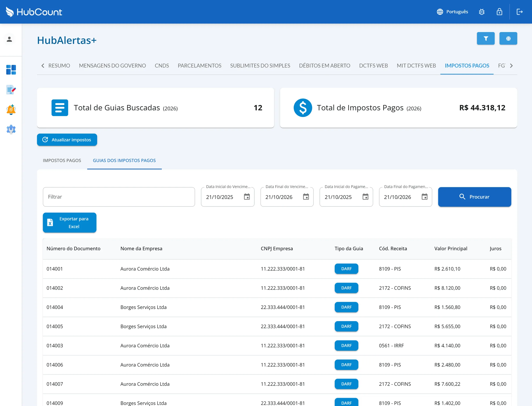Open the document edit sidebar icon

[11, 90]
